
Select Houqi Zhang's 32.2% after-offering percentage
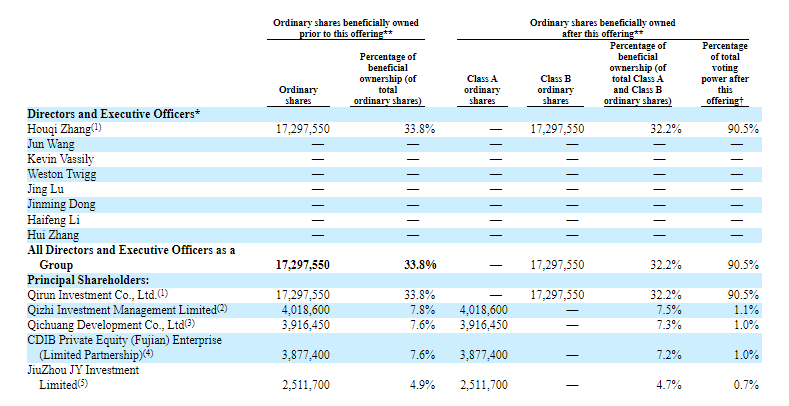coord(665,129)
